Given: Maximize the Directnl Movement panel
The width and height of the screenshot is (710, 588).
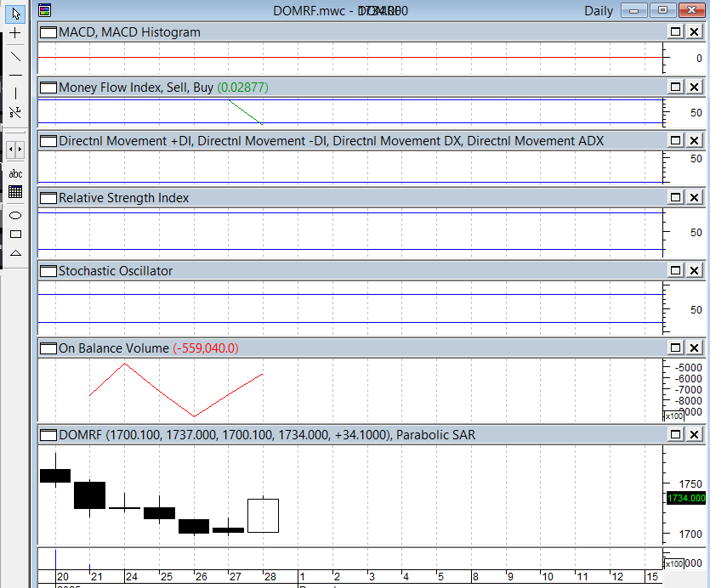Looking at the screenshot, I should (x=676, y=140).
